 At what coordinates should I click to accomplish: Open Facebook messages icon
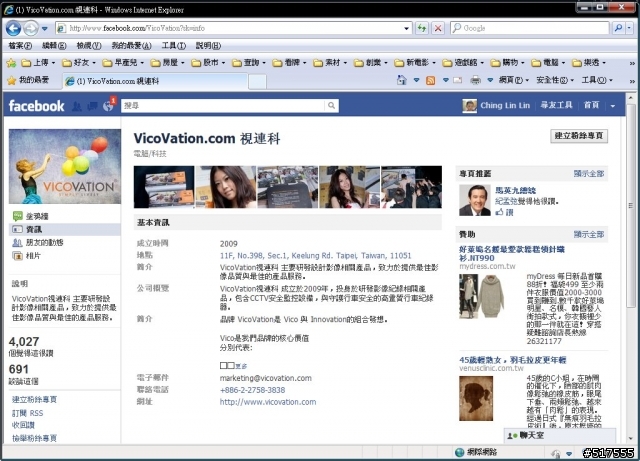pyautogui.click(x=93, y=106)
